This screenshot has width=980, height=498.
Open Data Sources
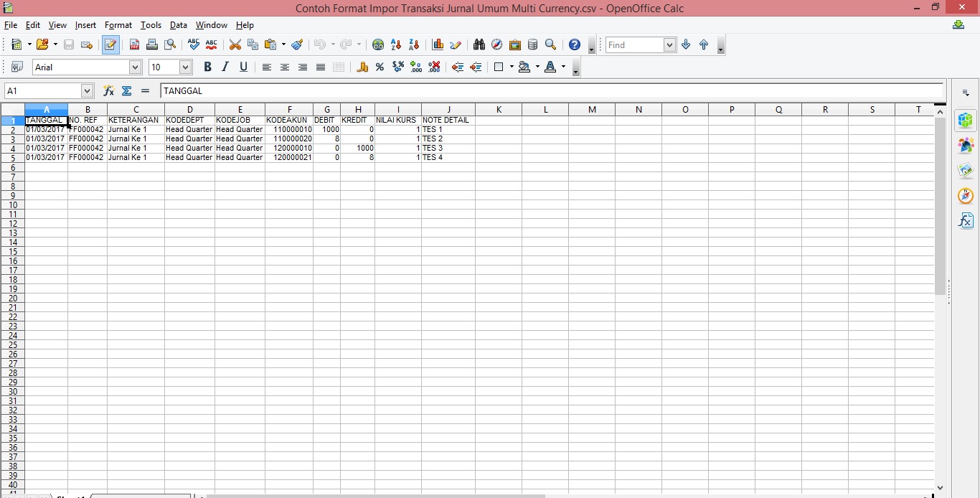pos(532,44)
